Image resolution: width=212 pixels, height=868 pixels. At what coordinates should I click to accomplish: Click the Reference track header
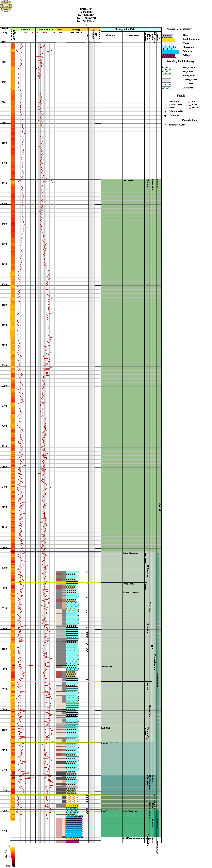coord(26,30)
